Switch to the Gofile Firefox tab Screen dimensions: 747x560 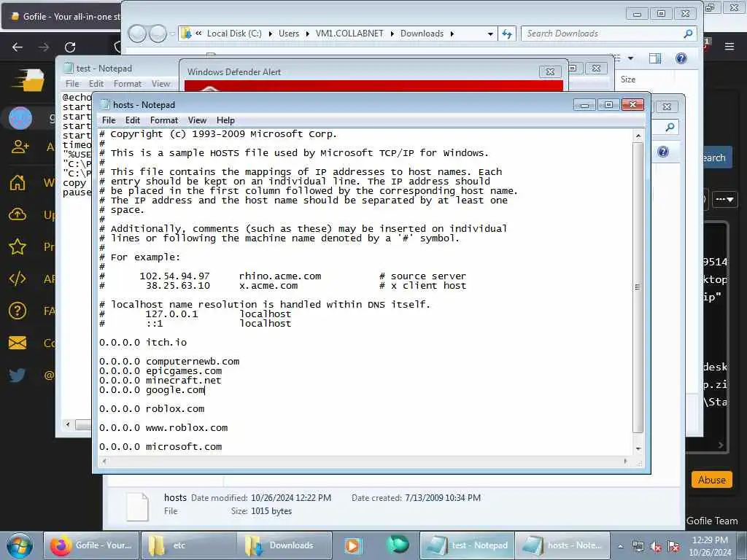[63, 16]
